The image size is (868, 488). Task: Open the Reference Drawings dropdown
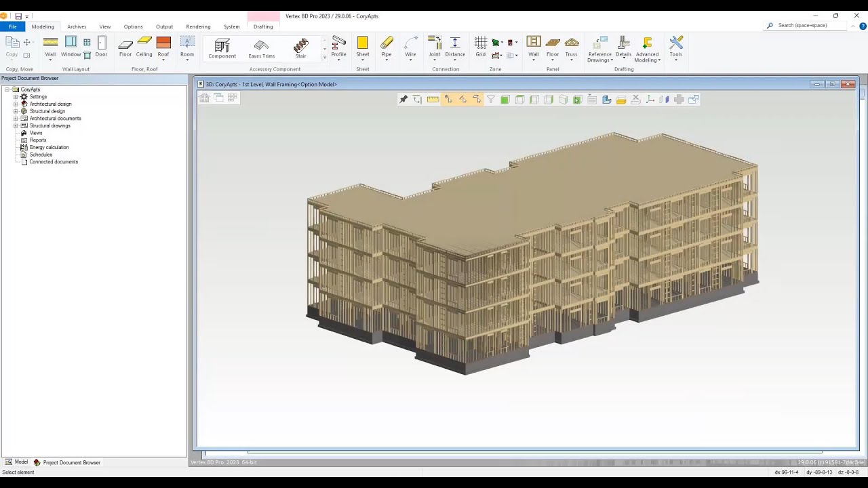point(600,49)
